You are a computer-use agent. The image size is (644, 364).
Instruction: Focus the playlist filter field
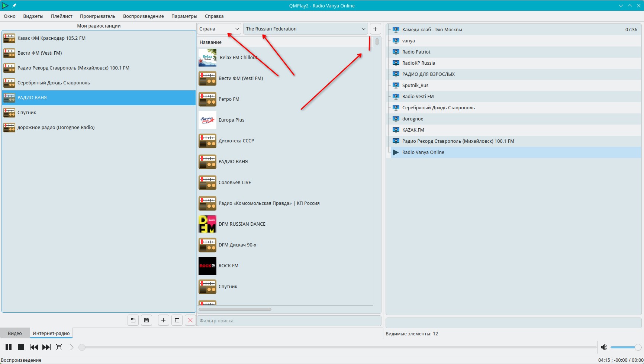pyautogui.click(x=513, y=323)
